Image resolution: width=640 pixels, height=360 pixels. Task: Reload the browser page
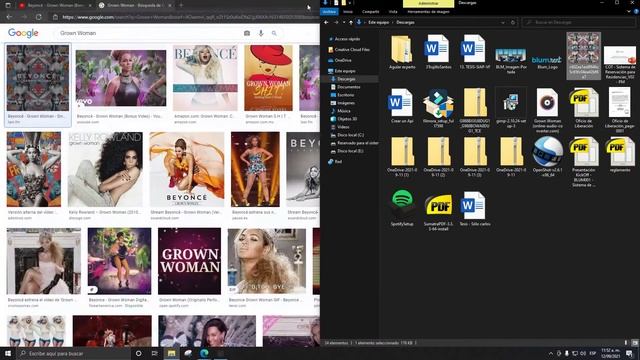point(39,17)
